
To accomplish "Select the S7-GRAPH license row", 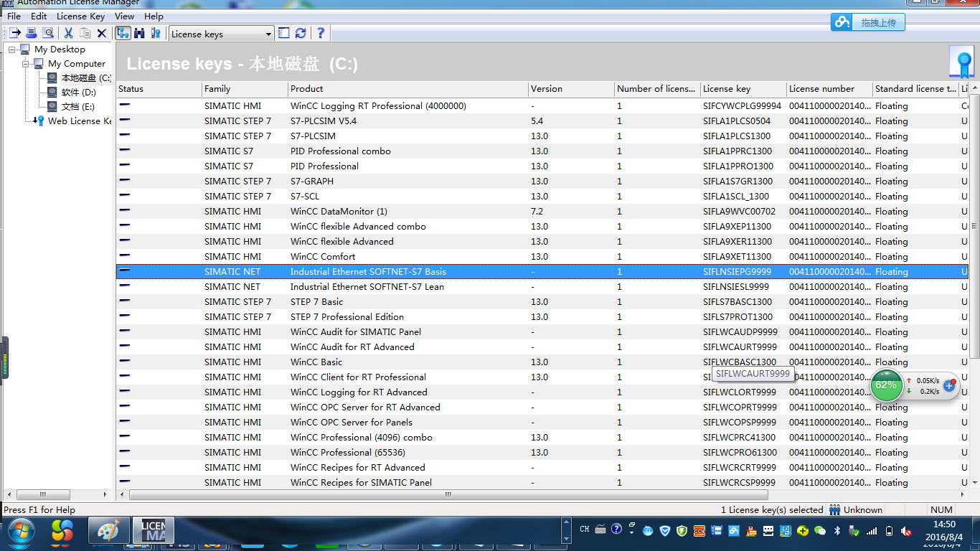I will tap(542, 182).
